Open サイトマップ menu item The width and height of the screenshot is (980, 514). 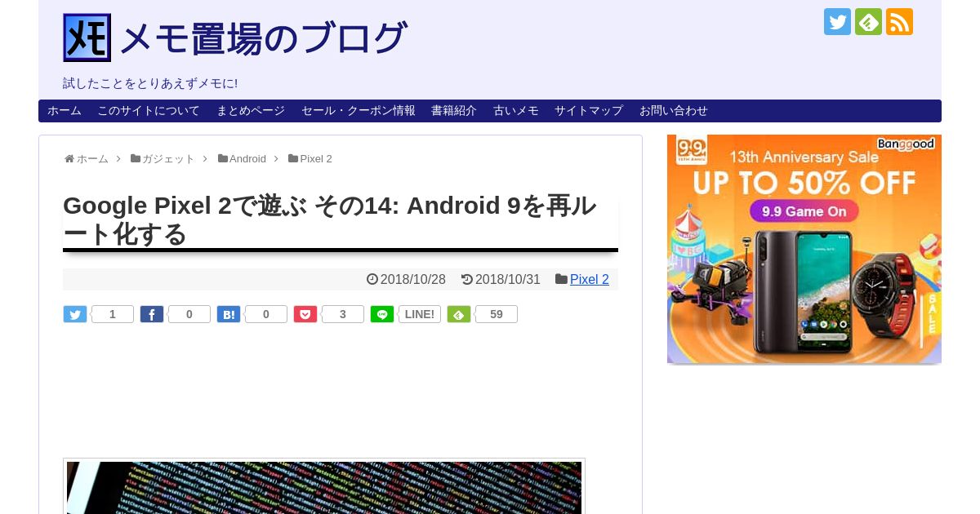589,111
